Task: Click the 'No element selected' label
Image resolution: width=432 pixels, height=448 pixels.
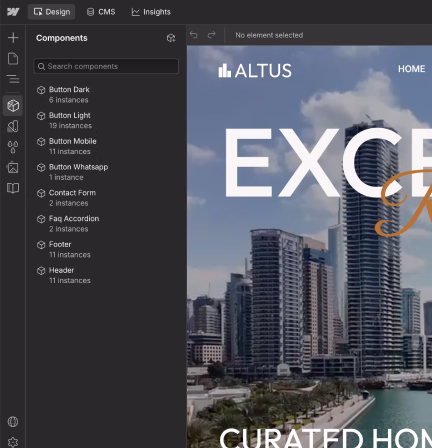Action: pos(269,35)
